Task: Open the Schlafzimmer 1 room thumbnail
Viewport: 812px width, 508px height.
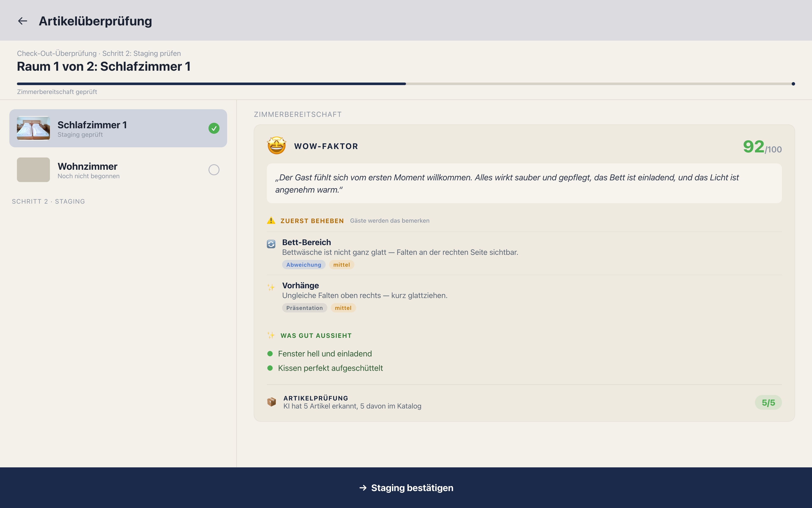Action: [x=33, y=128]
